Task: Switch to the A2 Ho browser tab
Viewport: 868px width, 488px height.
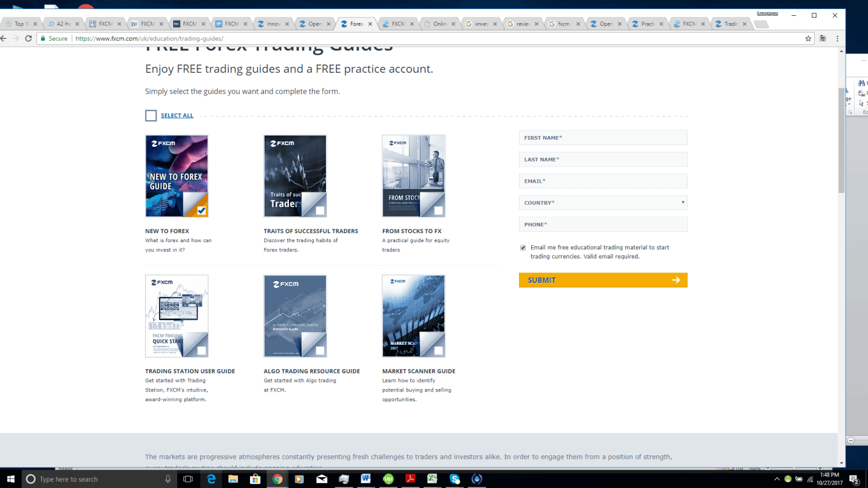Action: [x=63, y=24]
